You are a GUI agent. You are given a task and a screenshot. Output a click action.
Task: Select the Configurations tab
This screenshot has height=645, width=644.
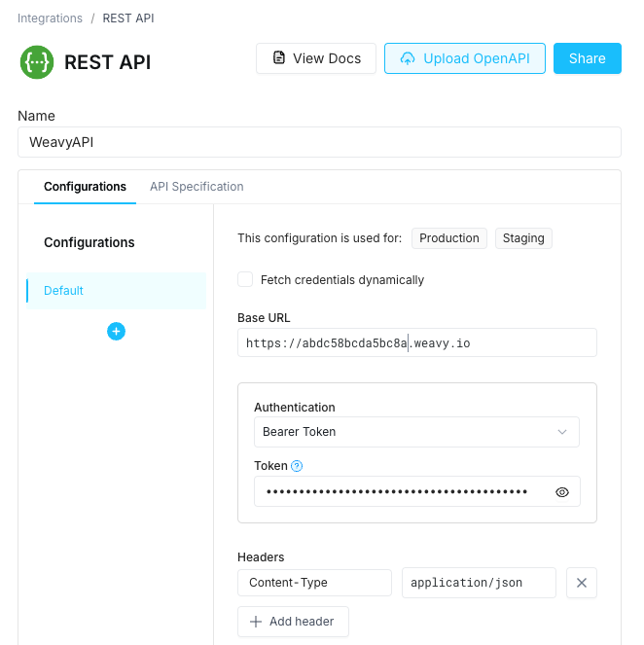point(86,187)
